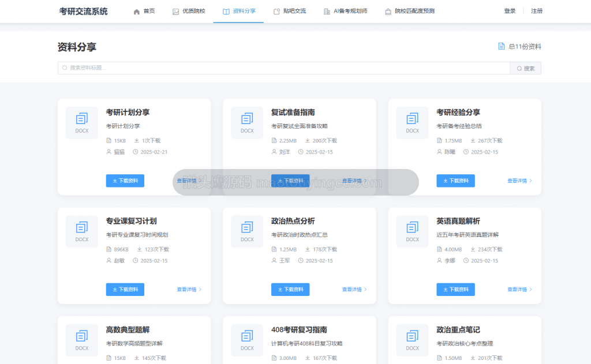Viewport: 591px width, 364px height.
Task: Click the DOCX icon on 复试准备指南 card
Action: pos(247,123)
